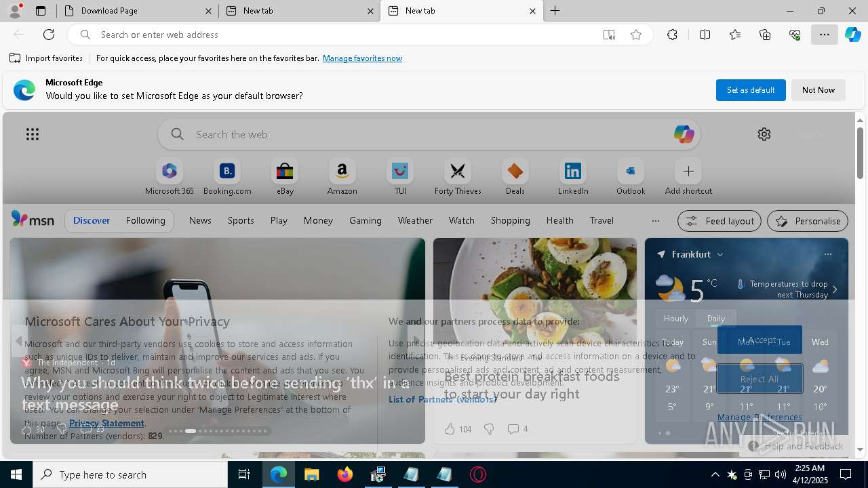
Task: Open the Outlook shortcut
Action: coord(631,178)
